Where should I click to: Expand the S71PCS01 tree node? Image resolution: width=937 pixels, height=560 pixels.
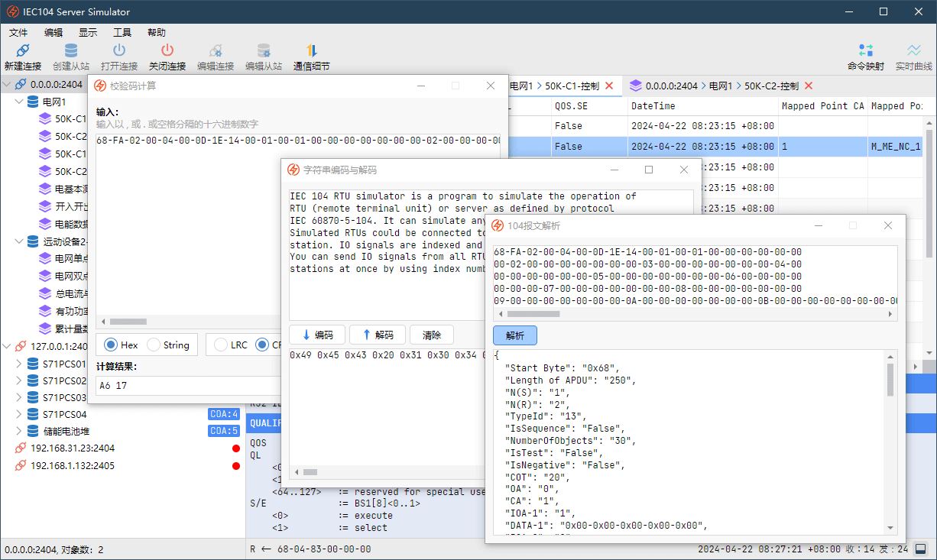[x=19, y=364]
